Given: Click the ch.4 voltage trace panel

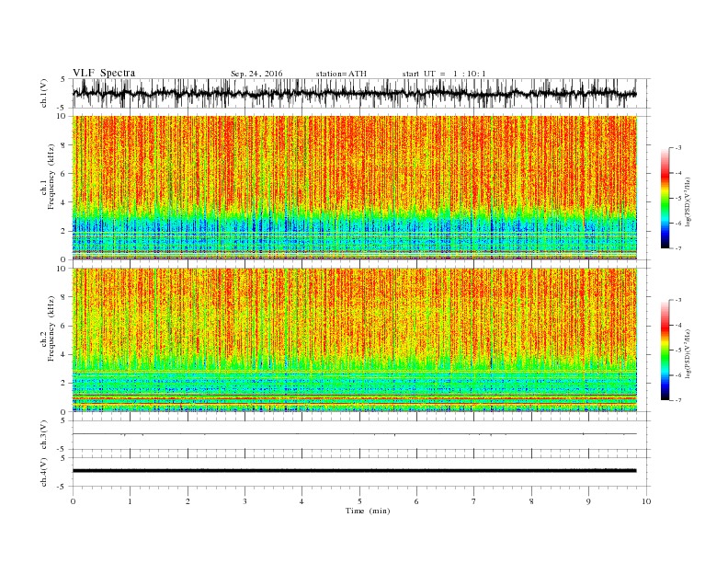Looking at the screenshot, I should [x=361, y=472].
